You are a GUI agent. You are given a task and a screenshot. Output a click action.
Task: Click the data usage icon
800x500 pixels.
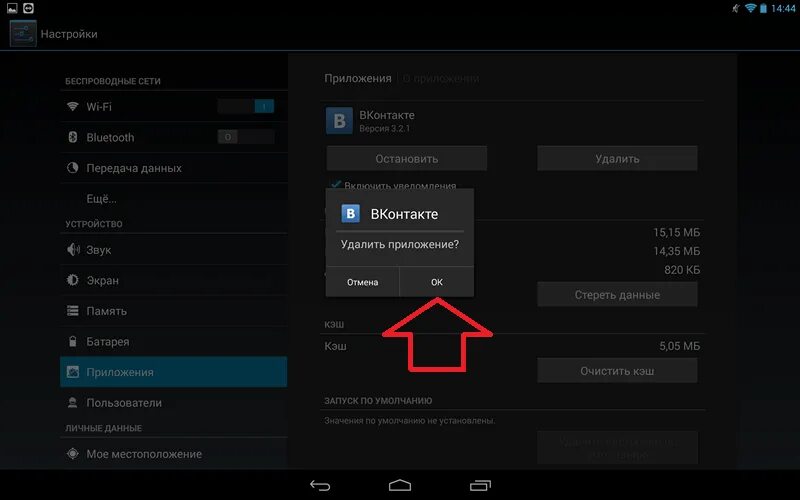(x=72, y=167)
